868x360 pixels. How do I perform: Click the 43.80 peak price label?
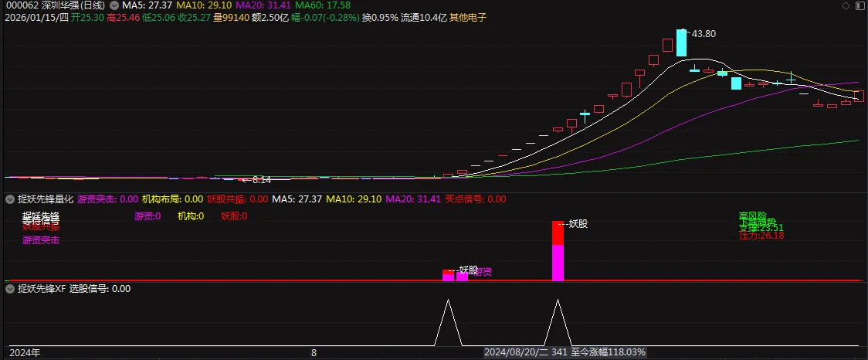704,34
